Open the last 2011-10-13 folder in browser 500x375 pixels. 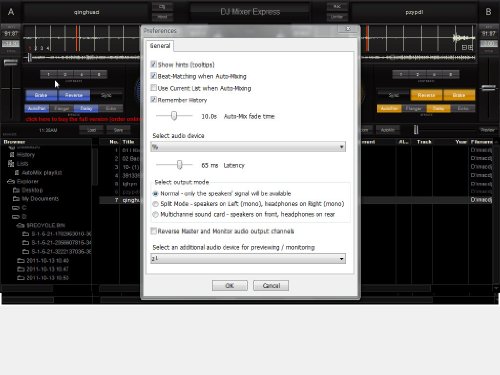click(47, 278)
